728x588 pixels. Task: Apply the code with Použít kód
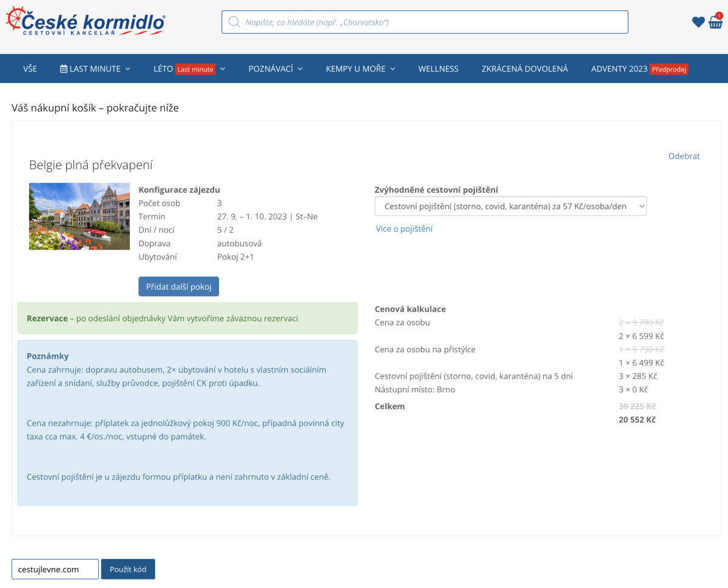tap(127, 569)
